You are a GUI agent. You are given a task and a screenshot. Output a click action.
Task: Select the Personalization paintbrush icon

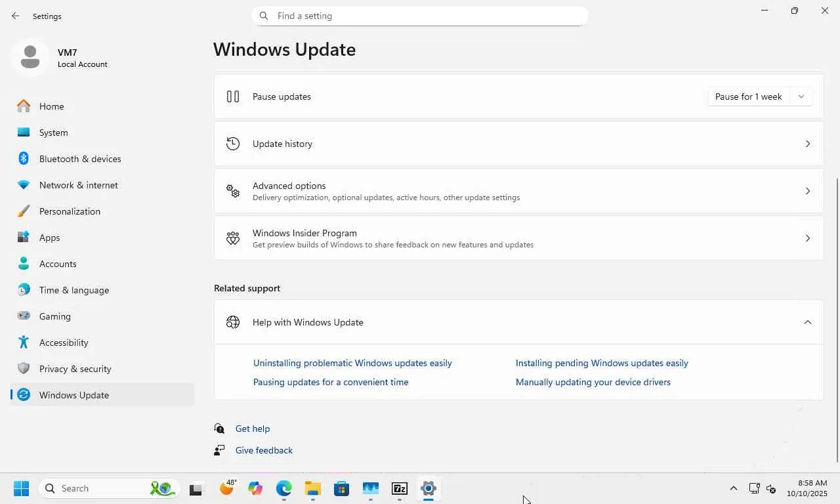click(24, 211)
